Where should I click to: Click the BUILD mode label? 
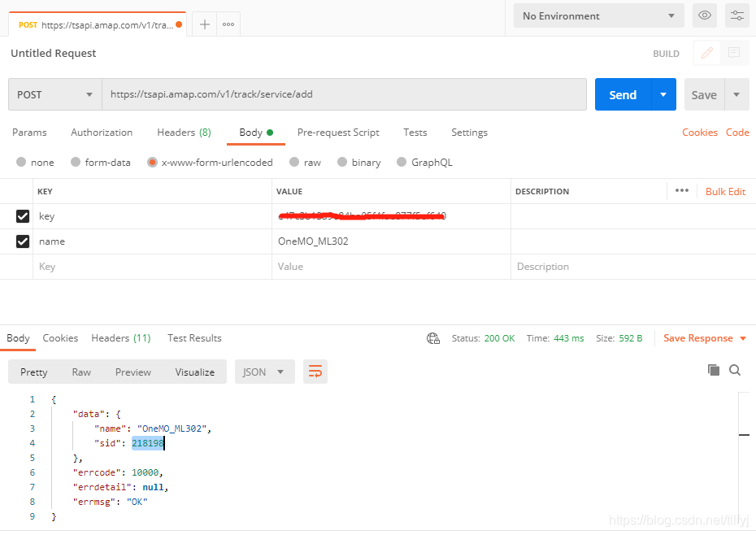(x=666, y=54)
